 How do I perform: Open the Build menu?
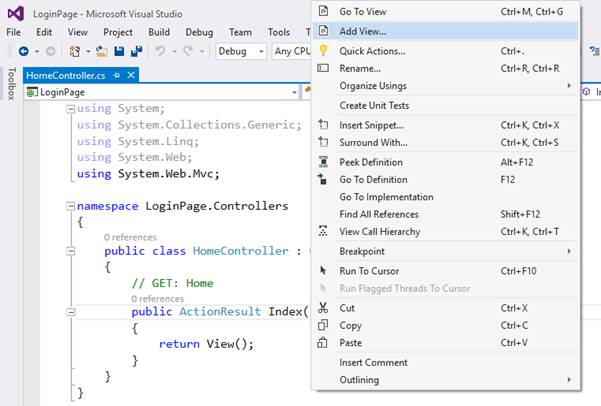(159, 32)
